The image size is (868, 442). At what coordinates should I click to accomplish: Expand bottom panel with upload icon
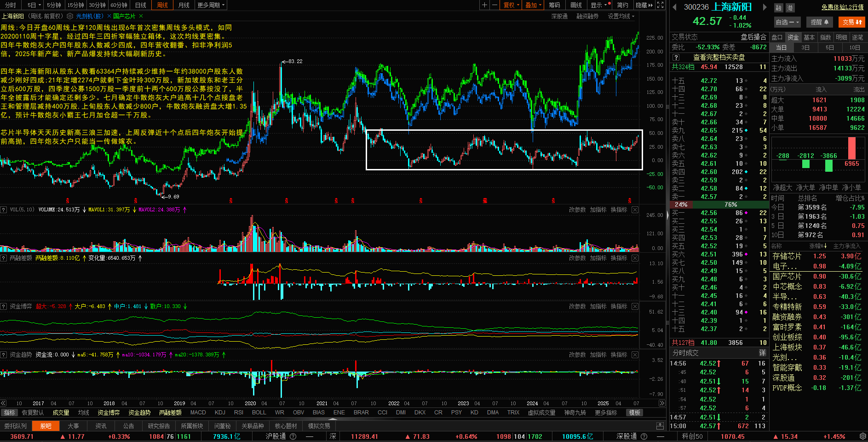(660, 426)
